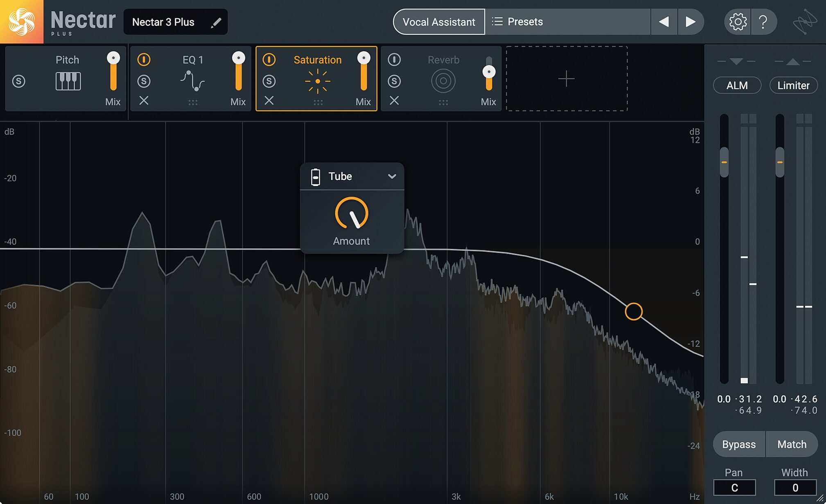
Task: Click the output peak -42.6 readout
Action: (804, 399)
